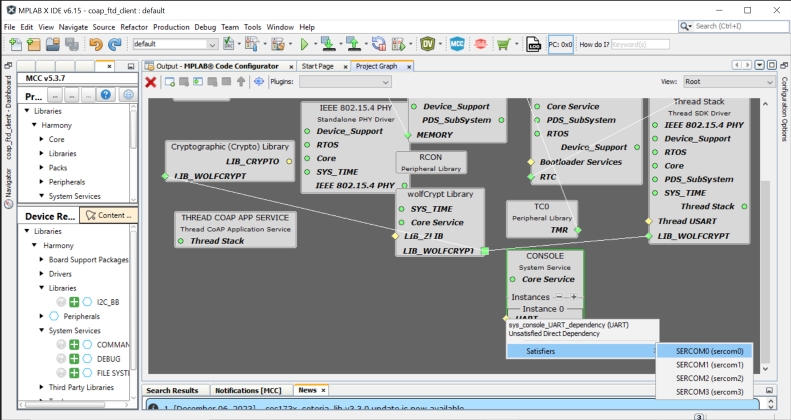Click the Make and Program Device download icon
Screen dimensions: 791x420
(x=328, y=44)
